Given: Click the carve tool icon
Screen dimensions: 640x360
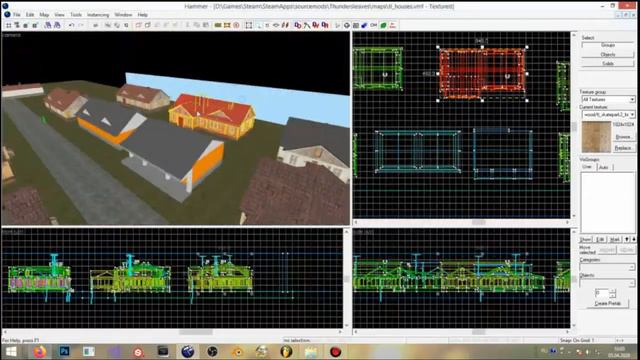Looking at the screenshot, I should [96, 25].
